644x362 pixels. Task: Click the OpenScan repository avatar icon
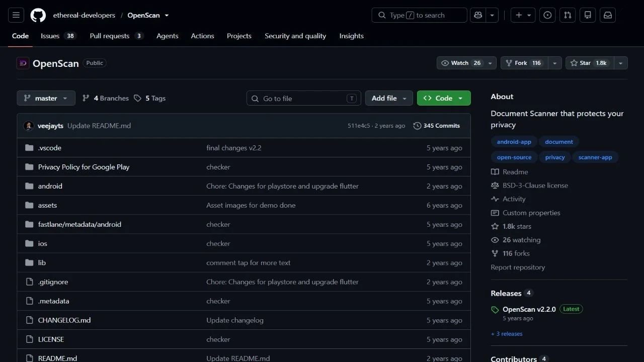click(x=23, y=63)
